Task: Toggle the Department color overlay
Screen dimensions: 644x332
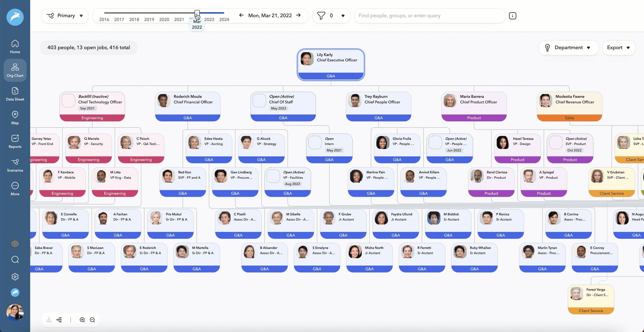Action: coord(568,47)
